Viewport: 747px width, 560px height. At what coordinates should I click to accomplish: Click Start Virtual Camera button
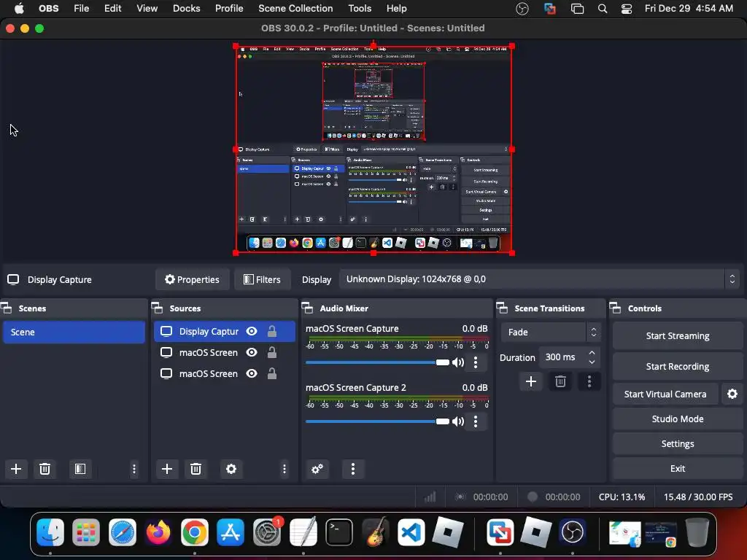click(665, 394)
